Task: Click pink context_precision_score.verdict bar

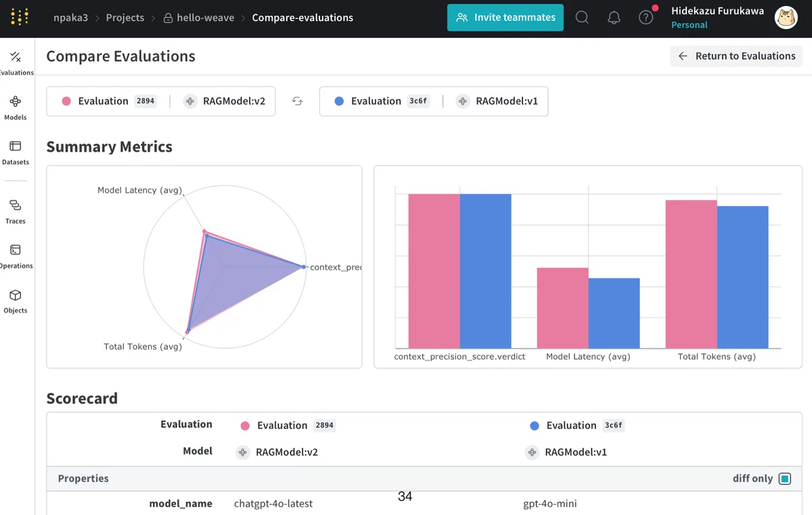Action: click(x=434, y=271)
